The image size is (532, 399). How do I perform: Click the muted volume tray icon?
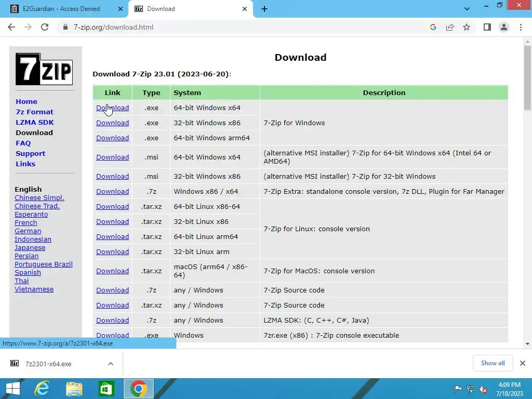tap(483, 389)
